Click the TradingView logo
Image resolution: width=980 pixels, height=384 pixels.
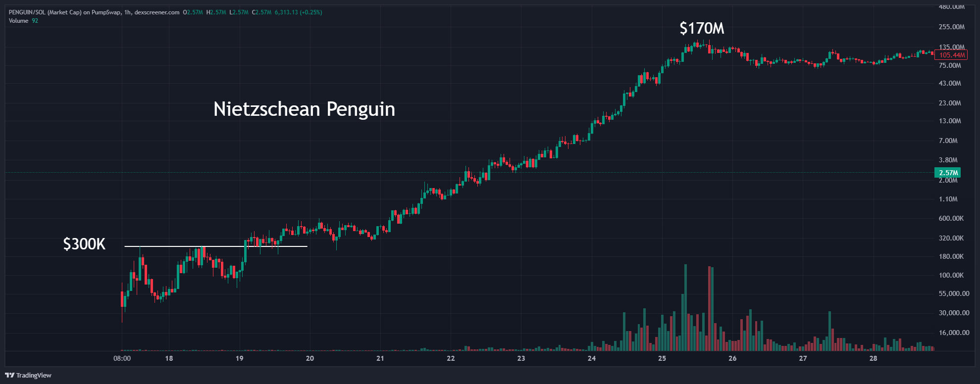28,375
